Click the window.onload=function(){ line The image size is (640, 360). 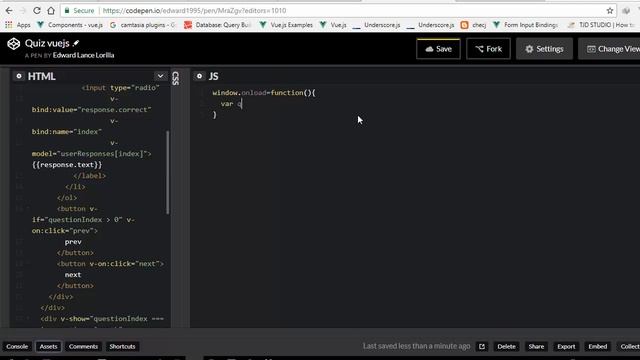click(x=264, y=93)
